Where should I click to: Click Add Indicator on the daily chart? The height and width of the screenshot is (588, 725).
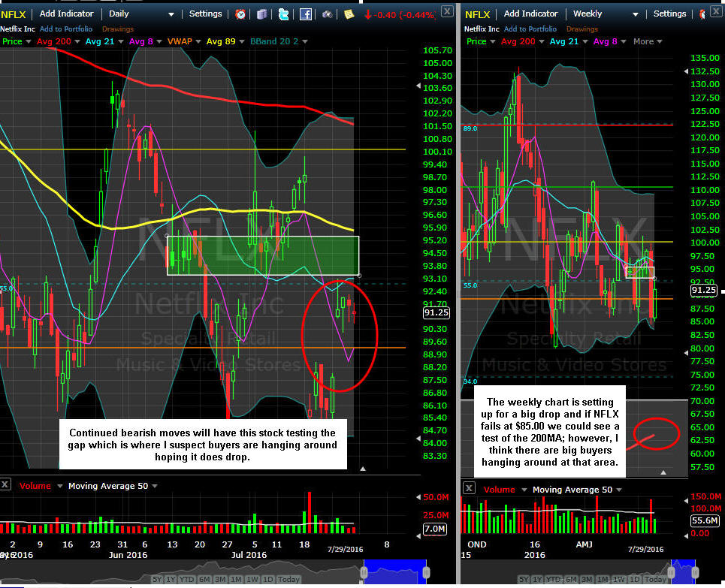click(67, 14)
